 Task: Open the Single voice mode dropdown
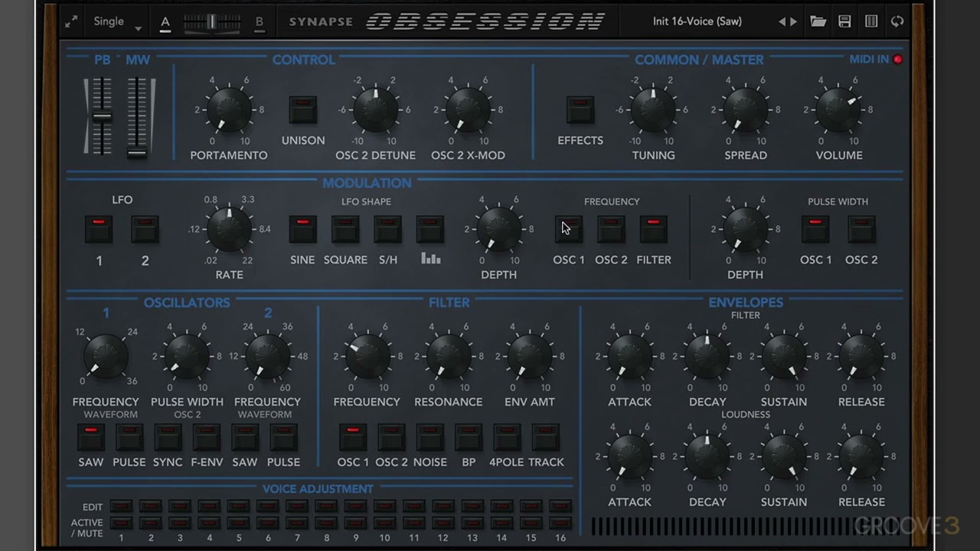click(x=117, y=22)
